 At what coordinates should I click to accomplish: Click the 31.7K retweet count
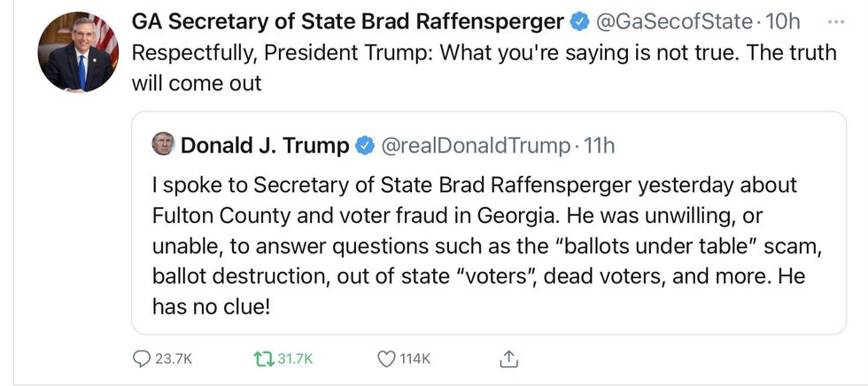[x=296, y=359]
